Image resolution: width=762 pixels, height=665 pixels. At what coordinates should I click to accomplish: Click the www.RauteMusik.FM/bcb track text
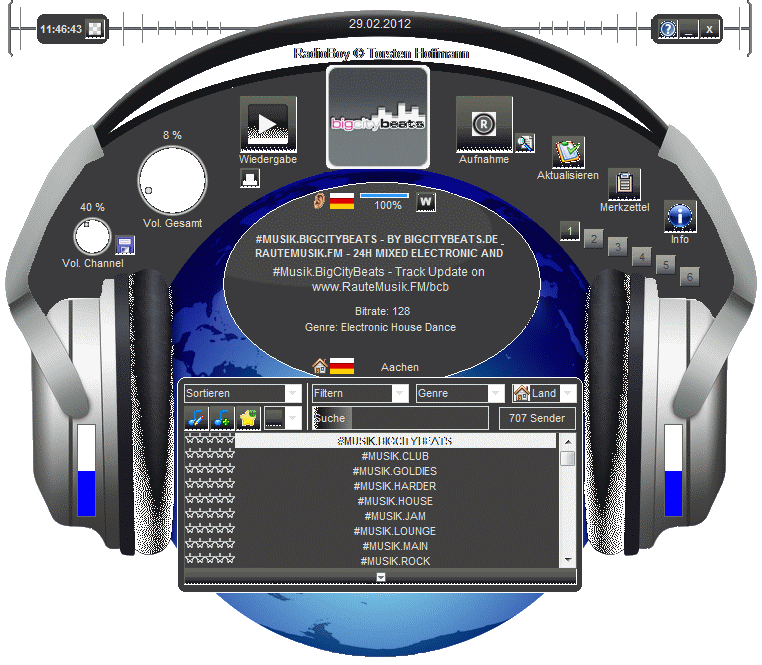tap(380, 287)
